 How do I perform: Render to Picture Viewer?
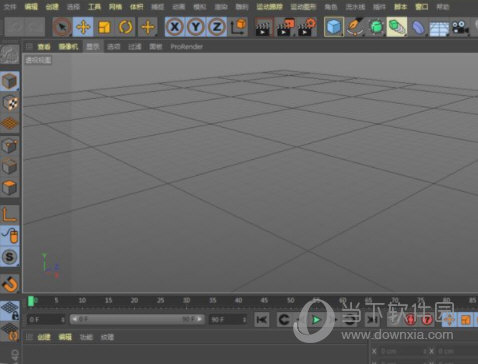coord(285,27)
